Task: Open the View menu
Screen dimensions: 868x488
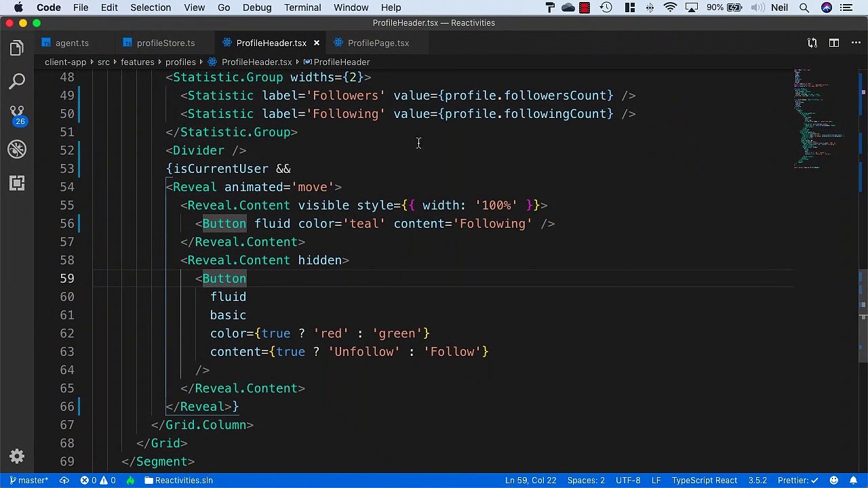Action: pos(194,7)
